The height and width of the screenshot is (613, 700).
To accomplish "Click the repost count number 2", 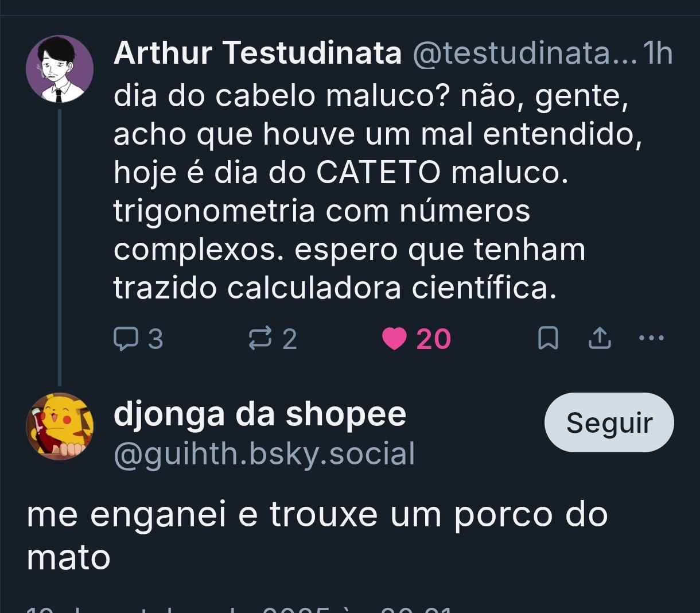I will [290, 339].
